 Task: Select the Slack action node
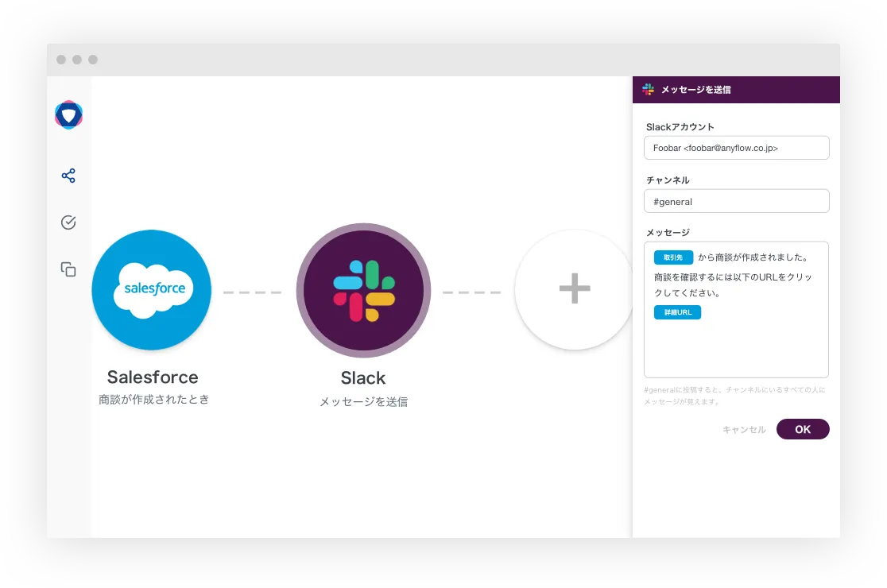click(x=363, y=291)
